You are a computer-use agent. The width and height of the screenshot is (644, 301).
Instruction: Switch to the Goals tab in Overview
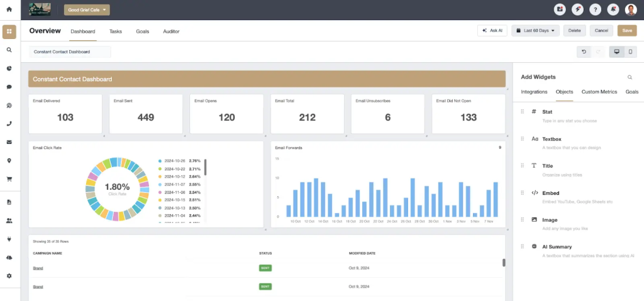point(143,31)
